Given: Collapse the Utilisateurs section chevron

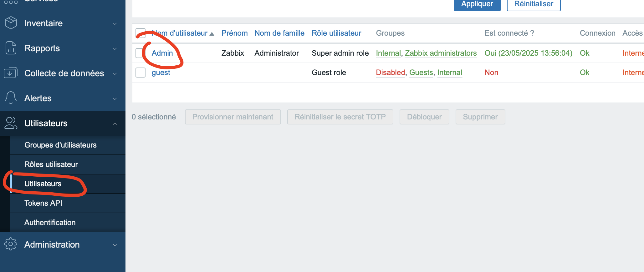Looking at the screenshot, I should 115,124.
